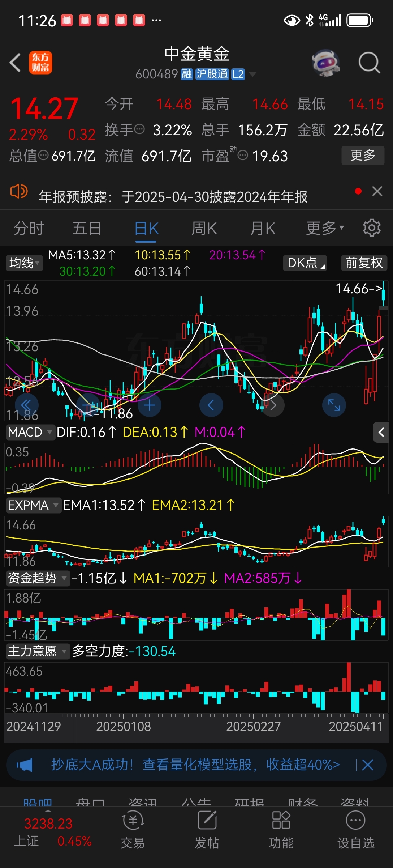Tap the 多空力度 -130.54 value
393x868 pixels.
coord(124,651)
